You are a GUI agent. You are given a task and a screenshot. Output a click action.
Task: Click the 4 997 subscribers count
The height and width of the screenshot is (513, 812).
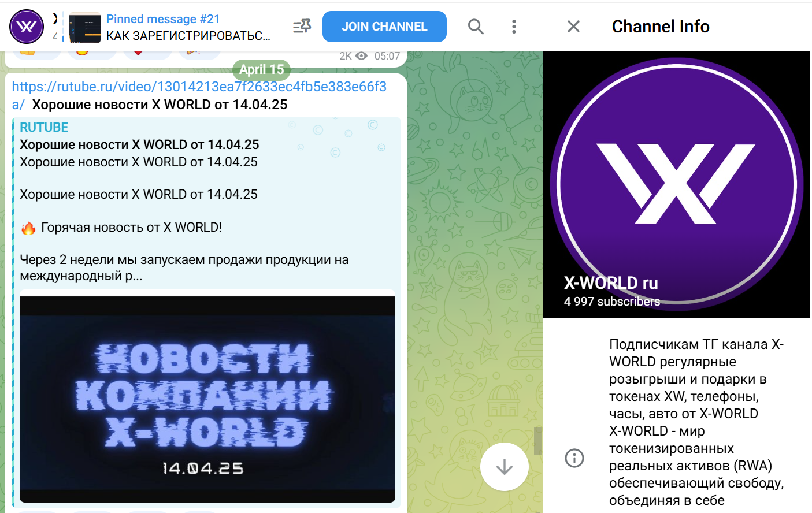pyautogui.click(x=612, y=302)
